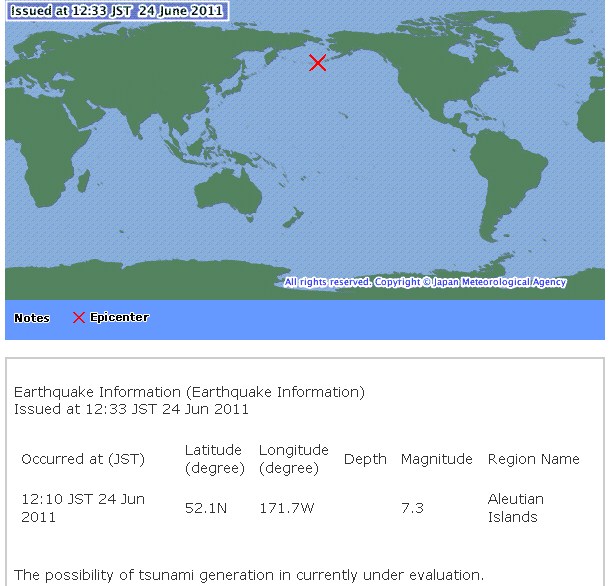Click the red X epicenter marker on map

coord(317,63)
